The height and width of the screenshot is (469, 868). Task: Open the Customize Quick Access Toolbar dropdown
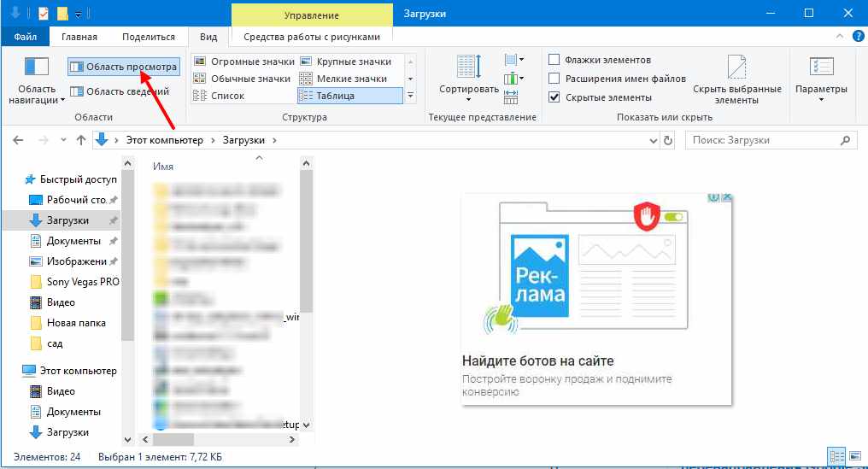point(78,14)
